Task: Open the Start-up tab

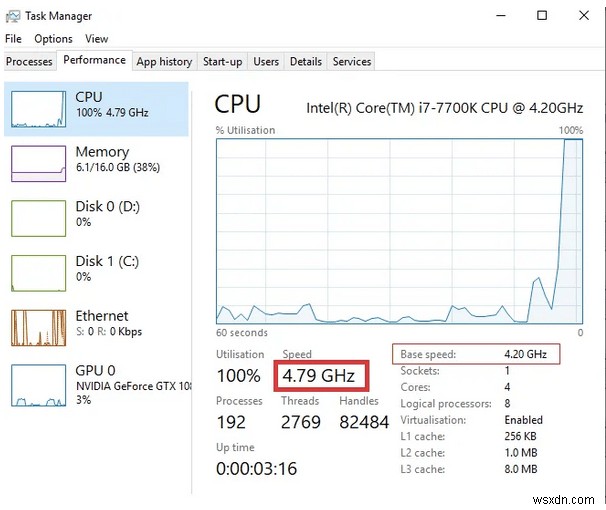Action: 222,62
